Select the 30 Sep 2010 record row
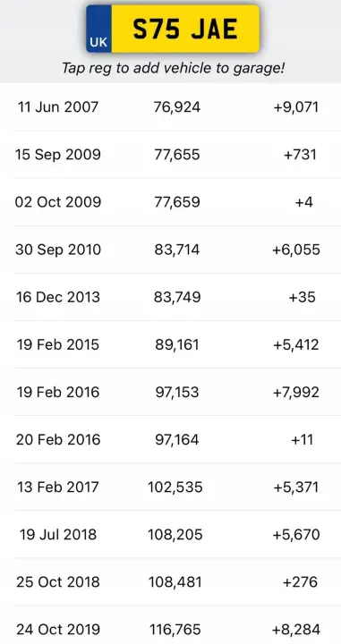This screenshot has width=341, height=644. click(x=170, y=250)
